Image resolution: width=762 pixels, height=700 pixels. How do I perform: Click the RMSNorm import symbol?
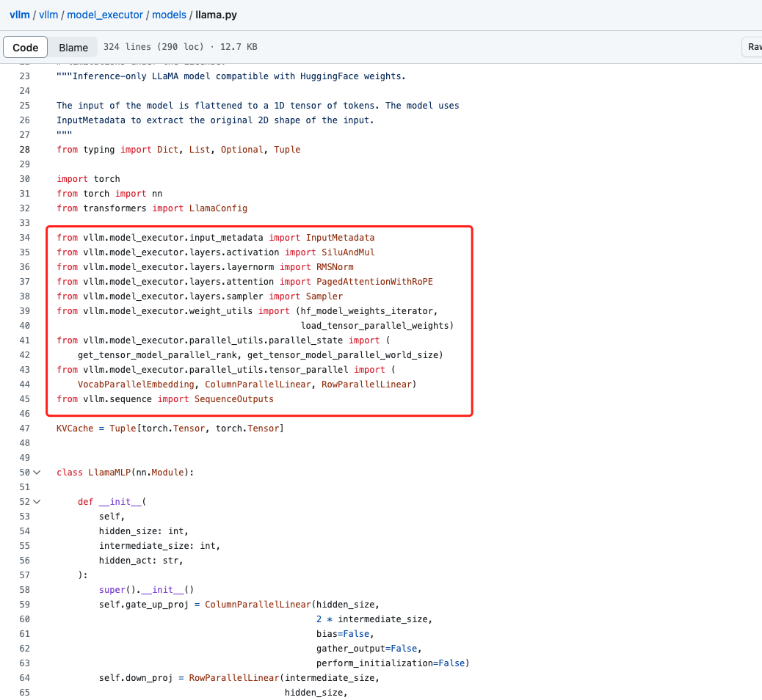313,267
